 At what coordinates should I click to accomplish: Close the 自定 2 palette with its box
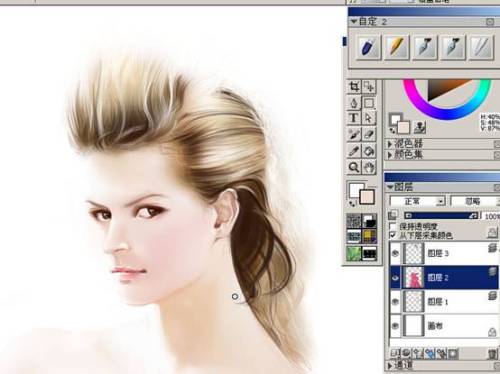click(x=490, y=22)
